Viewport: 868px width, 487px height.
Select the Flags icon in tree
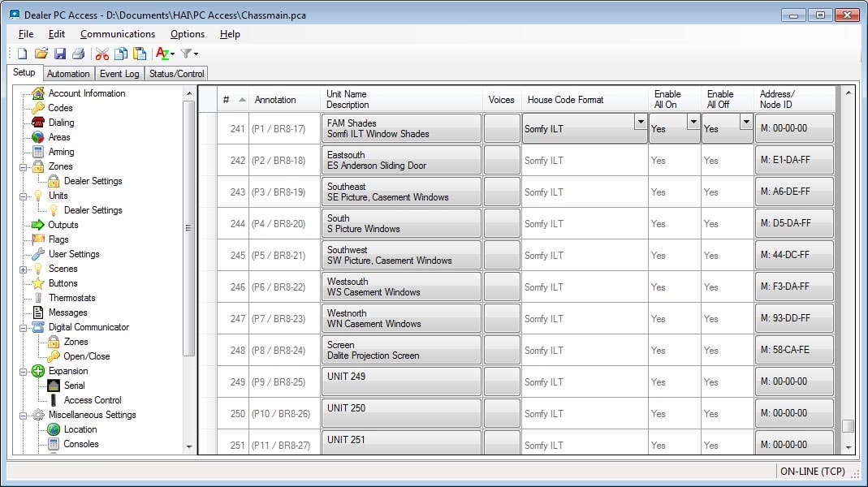(37, 239)
